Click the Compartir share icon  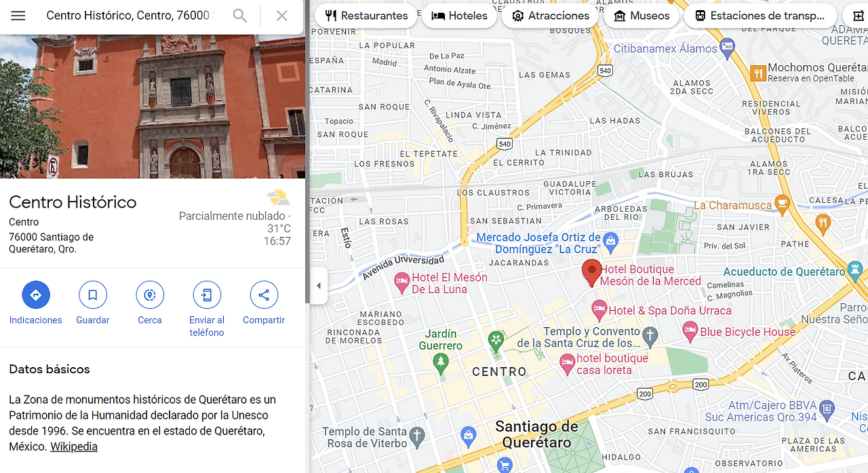click(264, 295)
